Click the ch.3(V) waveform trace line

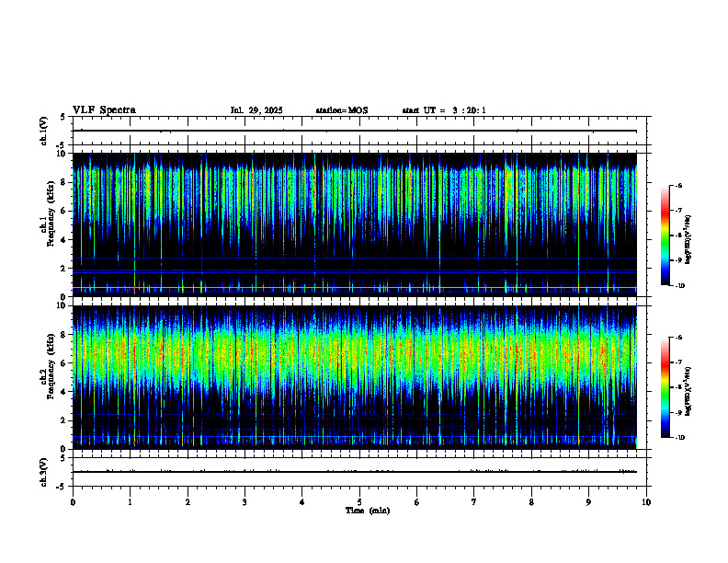pyautogui.click(x=354, y=472)
